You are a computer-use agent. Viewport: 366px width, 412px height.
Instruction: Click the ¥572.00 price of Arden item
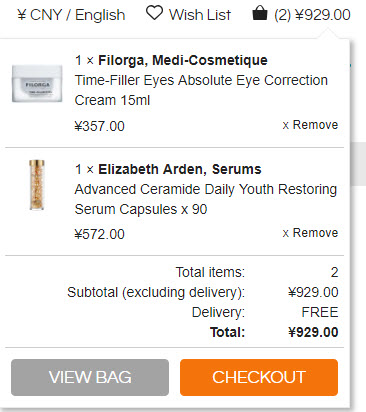coord(100,234)
